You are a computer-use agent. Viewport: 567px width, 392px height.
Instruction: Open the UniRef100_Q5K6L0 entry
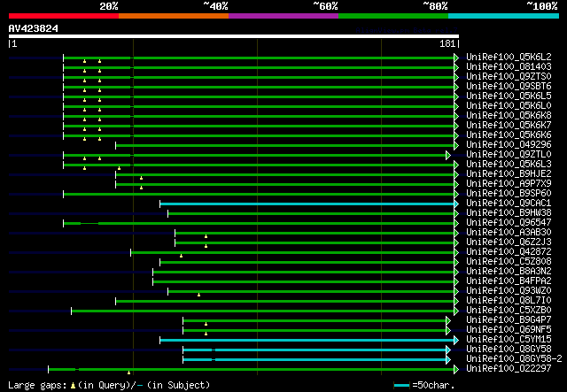(x=509, y=106)
